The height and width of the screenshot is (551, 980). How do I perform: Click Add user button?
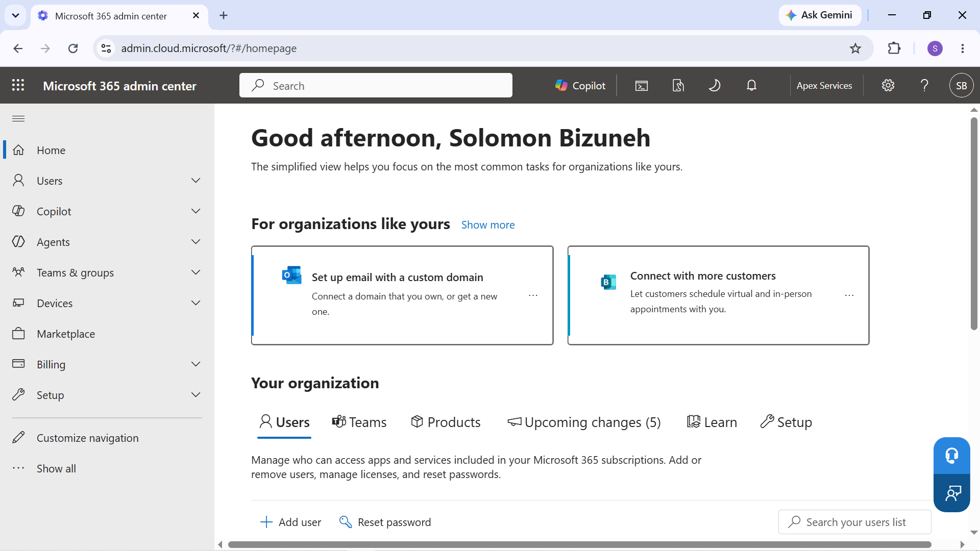291,522
